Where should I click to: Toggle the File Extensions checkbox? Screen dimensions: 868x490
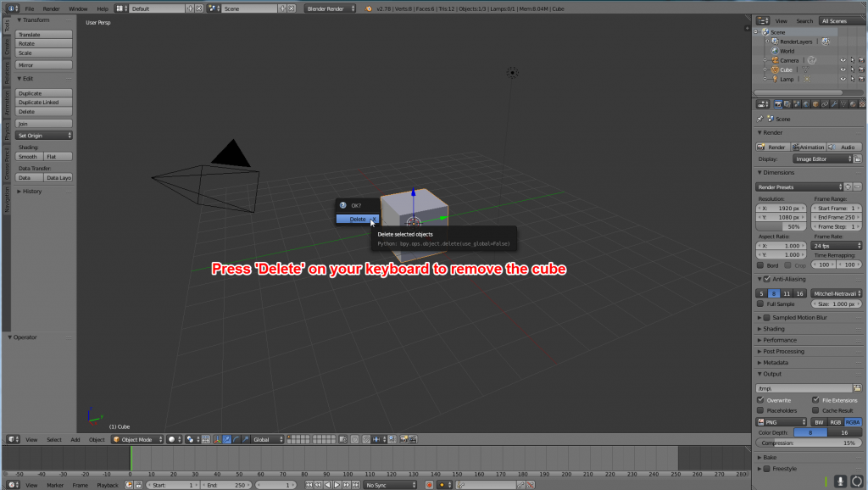pyautogui.click(x=815, y=400)
